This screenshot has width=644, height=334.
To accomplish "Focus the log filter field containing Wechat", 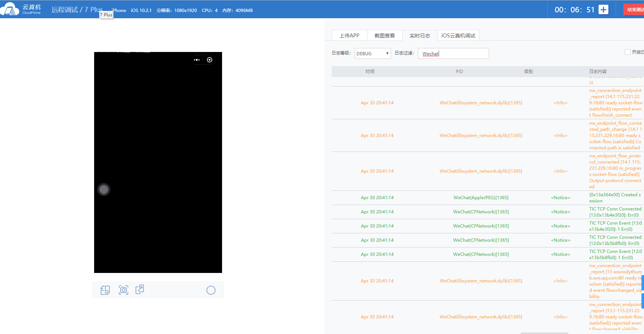I will [453, 53].
